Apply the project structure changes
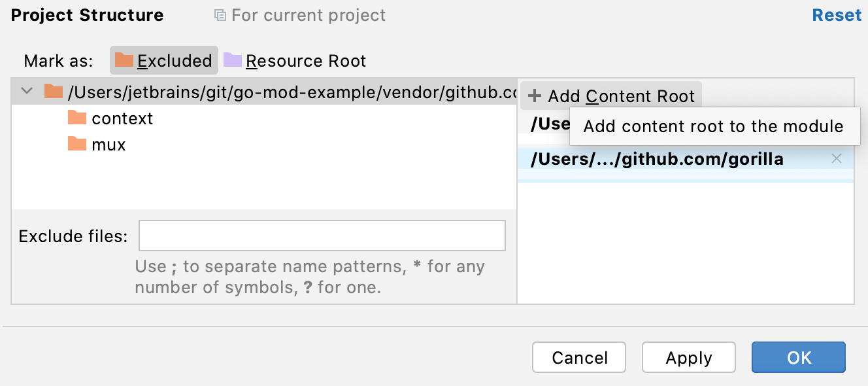868x386 pixels. point(688,357)
